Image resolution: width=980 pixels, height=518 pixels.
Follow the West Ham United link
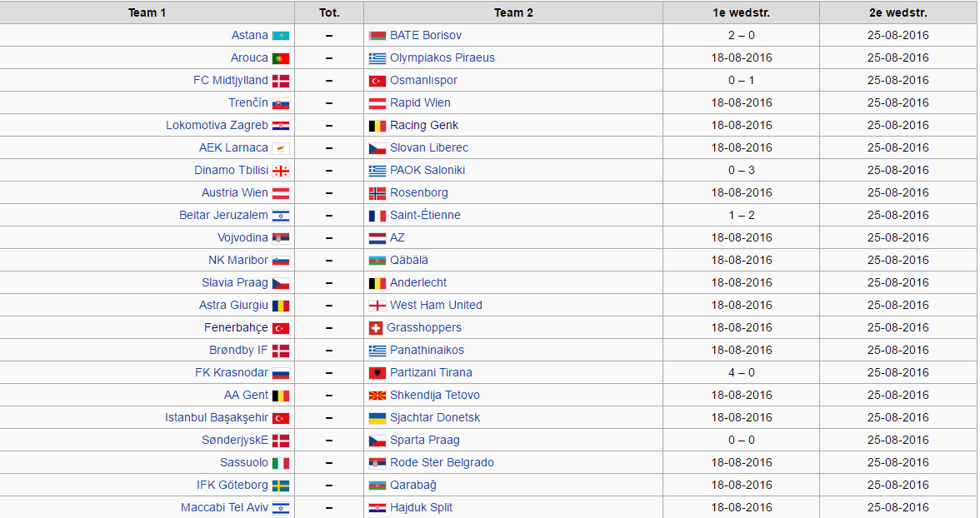pyautogui.click(x=437, y=306)
